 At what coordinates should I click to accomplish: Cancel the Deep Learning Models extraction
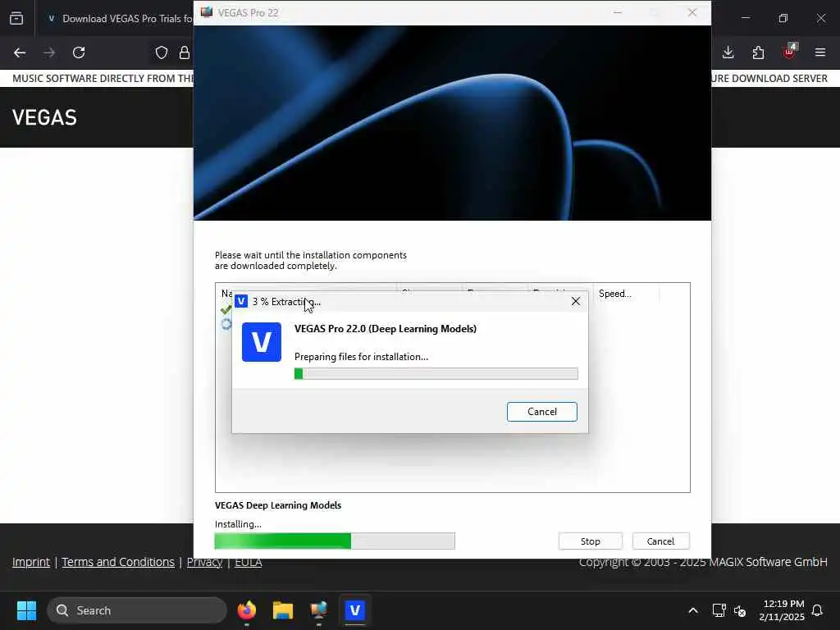(541, 412)
